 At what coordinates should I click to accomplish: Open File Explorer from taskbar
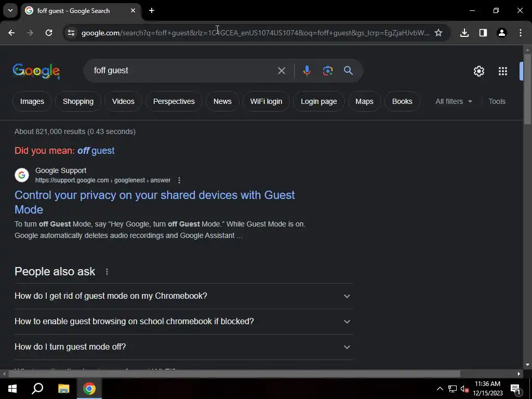pyautogui.click(x=63, y=389)
